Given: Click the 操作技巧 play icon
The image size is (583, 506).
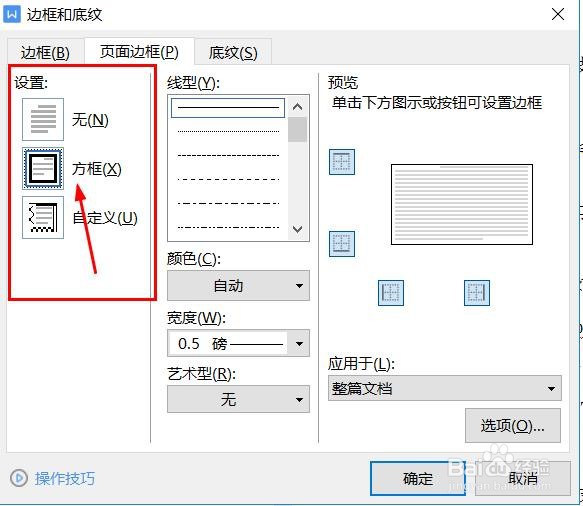Looking at the screenshot, I should coord(19,478).
